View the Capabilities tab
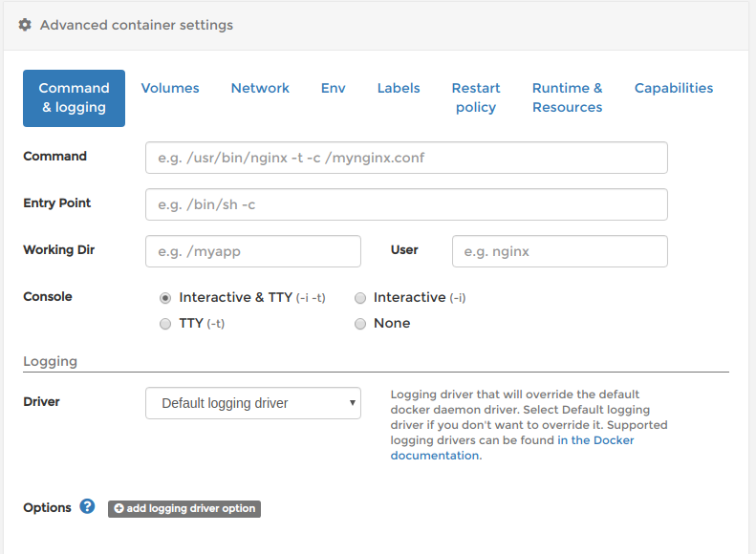756x554 pixels. coord(674,88)
